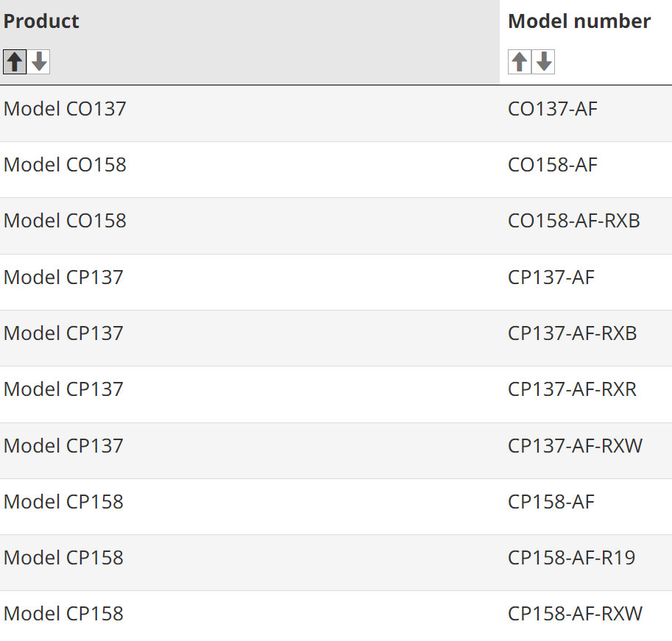This screenshot has width=672, height=641.
Task: Click the Product column header
Action: point(41,21)
